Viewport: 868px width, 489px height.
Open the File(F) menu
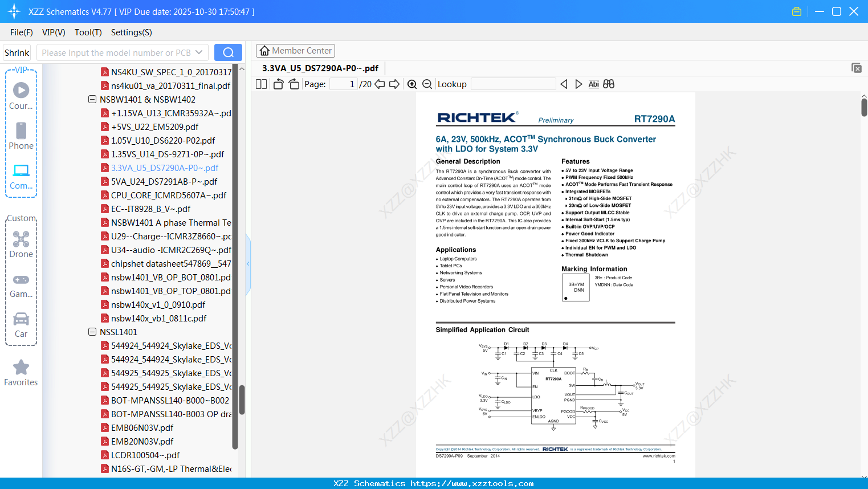click(22, 32)
